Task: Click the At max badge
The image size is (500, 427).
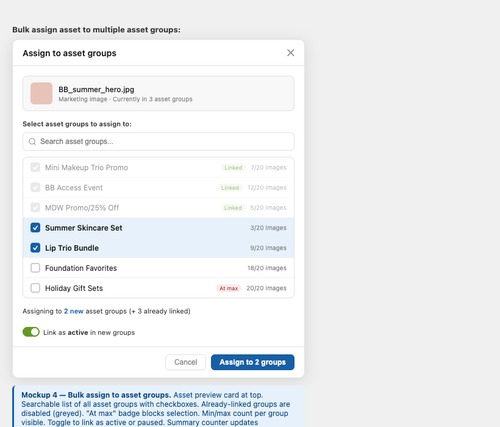Action: click(x=229, y=288)
